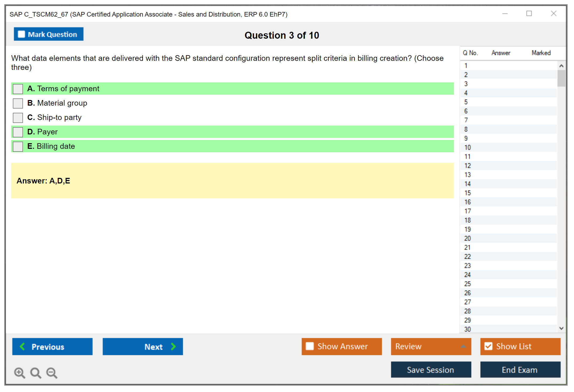Click the zoom out magnifier icon

(x=52, y=373)
